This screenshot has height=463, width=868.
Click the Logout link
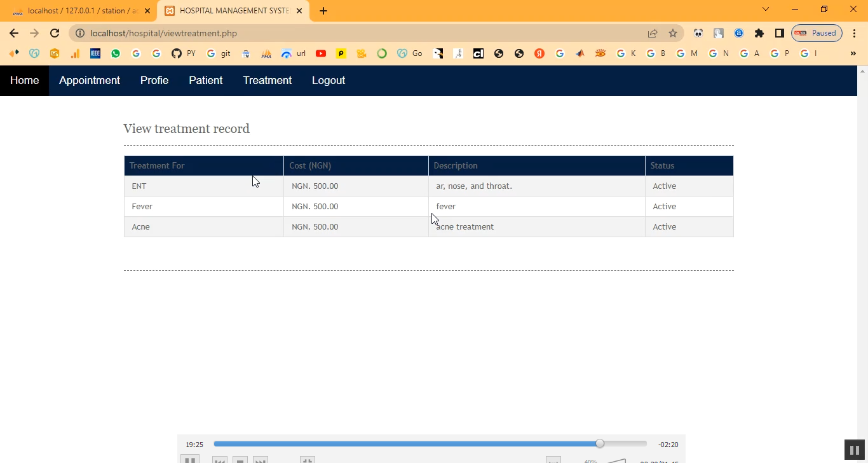(x=329, y=80)
